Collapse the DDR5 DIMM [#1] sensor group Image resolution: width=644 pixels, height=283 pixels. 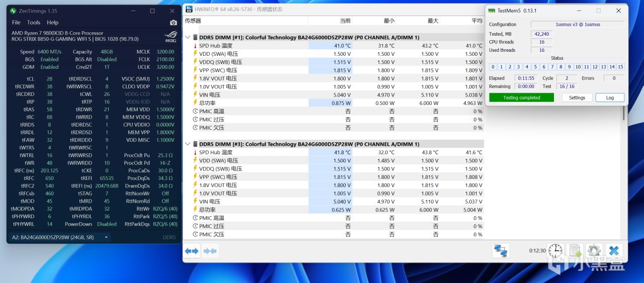188,37
